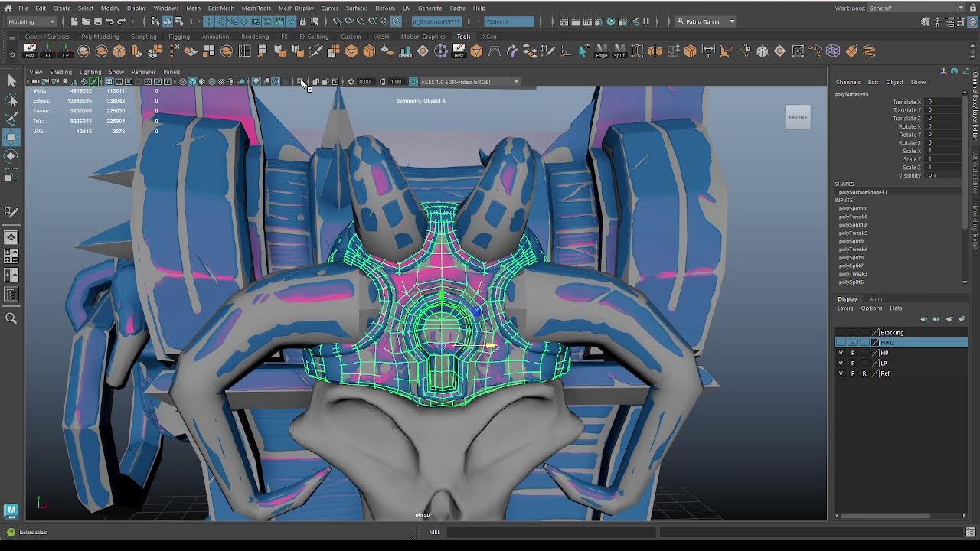Open the Deform menu
This screenshot has height=551, width=980.
(385, 8)
